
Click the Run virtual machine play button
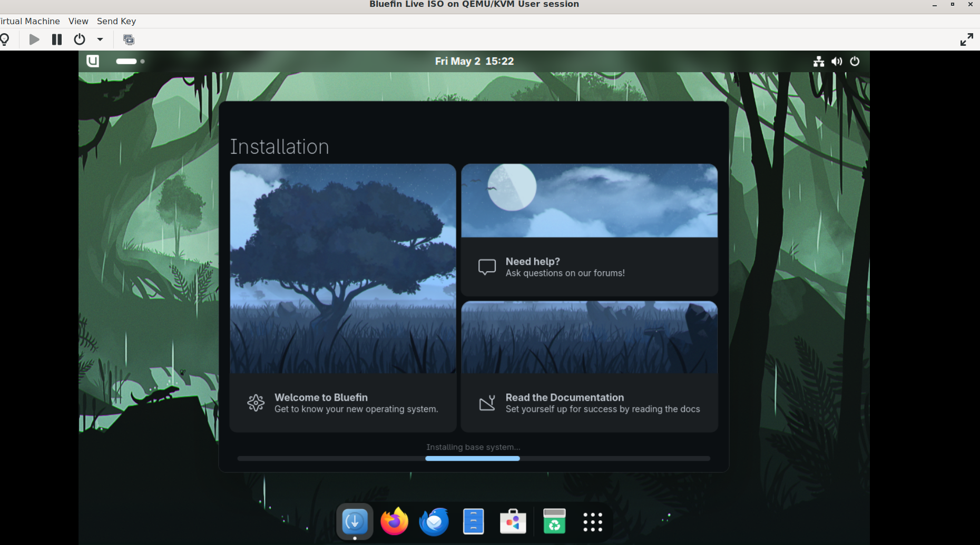coord(34,39)
